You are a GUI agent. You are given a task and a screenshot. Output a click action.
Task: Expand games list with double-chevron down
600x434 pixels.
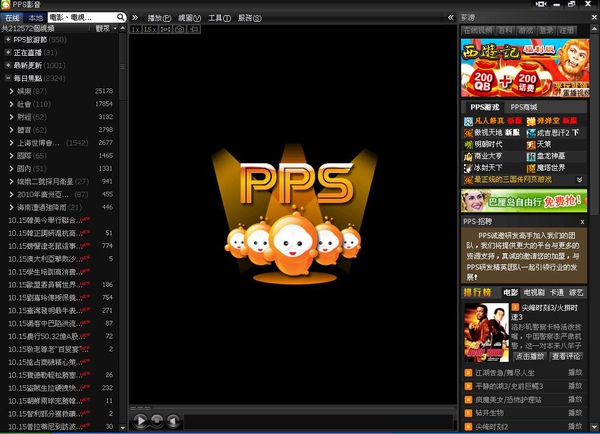579,179
